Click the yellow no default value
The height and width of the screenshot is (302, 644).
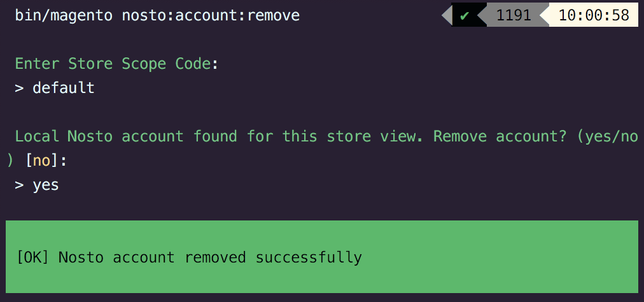click(41, 161)
